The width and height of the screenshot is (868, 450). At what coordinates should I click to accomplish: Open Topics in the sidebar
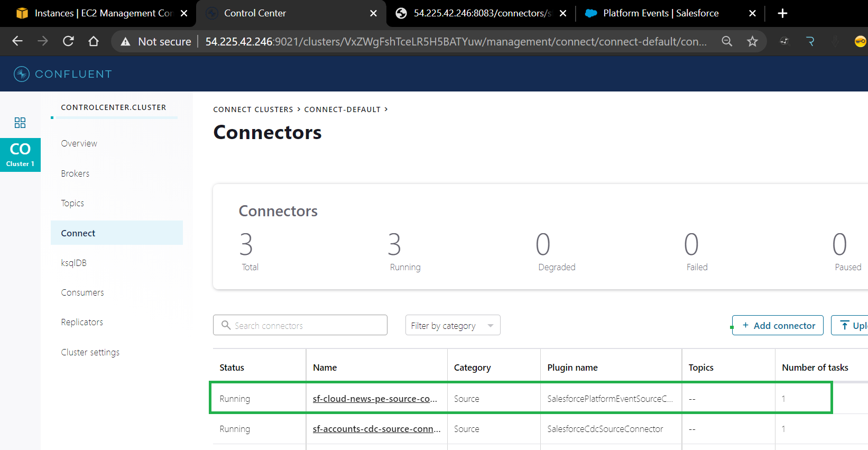[x=72, y=203]
